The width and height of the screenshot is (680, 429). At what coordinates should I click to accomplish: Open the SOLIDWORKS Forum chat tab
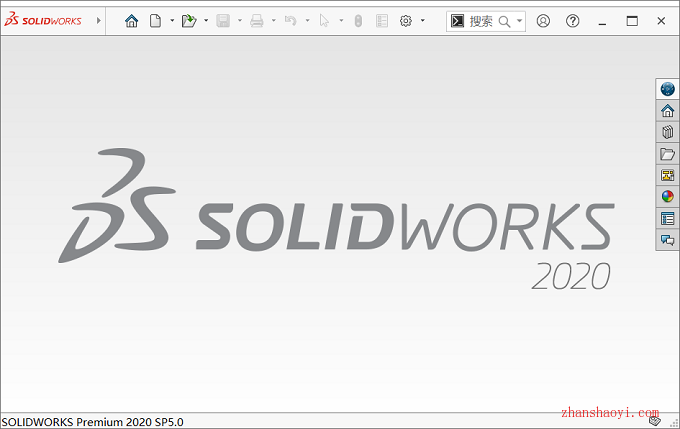[667, 240]
